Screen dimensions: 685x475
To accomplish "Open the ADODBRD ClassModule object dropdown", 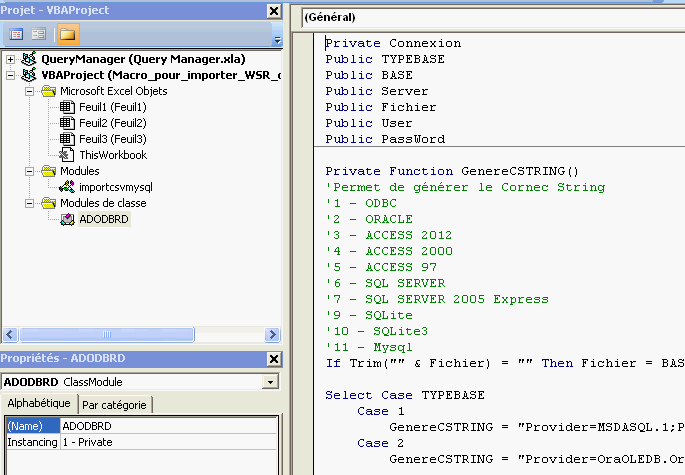I will (x=270, y=382).
